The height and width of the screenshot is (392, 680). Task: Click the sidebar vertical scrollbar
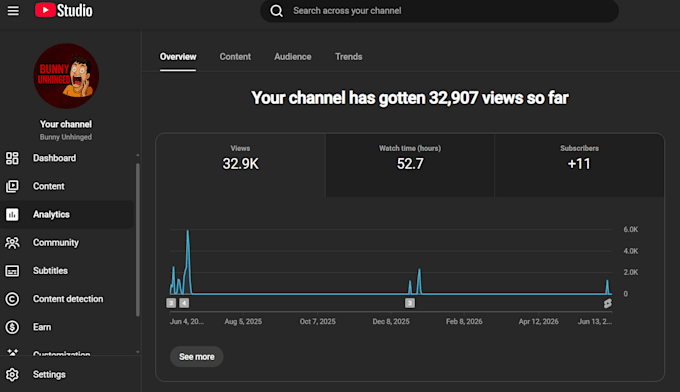point(138,240)
